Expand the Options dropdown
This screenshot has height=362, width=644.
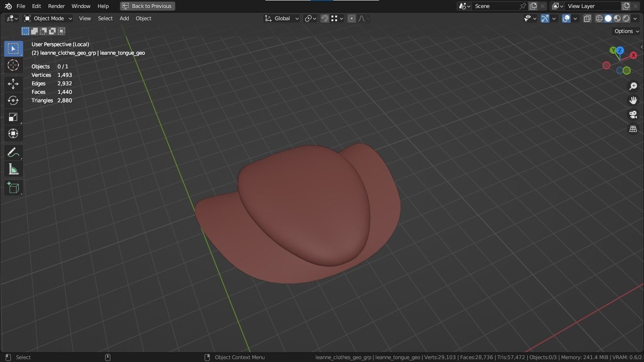pyautogui.click(x=627, y=31)
